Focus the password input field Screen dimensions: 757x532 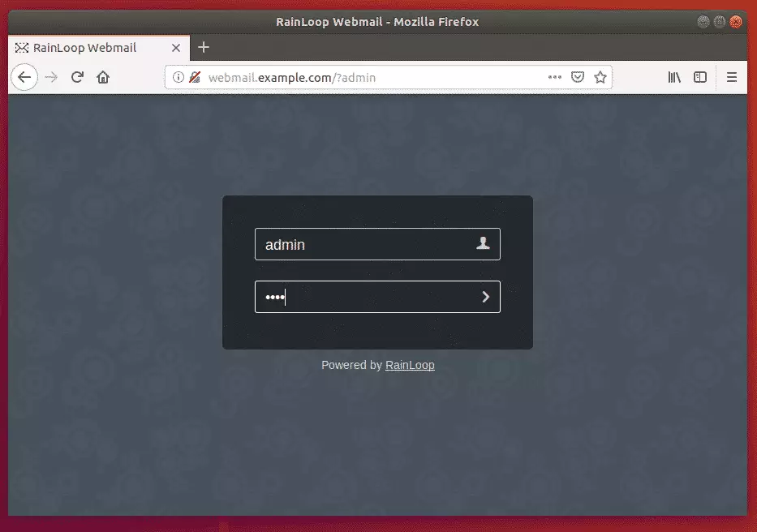tap(377, 297)
